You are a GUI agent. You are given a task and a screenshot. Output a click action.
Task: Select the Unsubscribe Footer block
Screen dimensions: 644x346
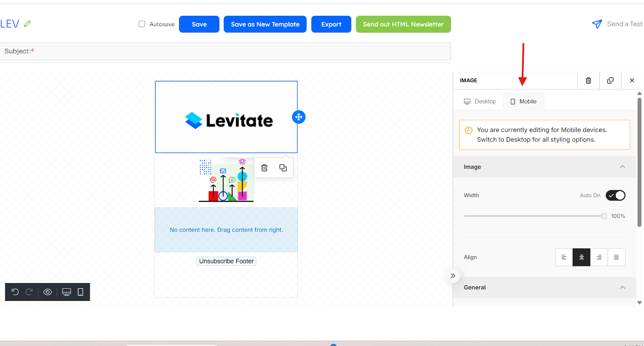click(226, 261)
